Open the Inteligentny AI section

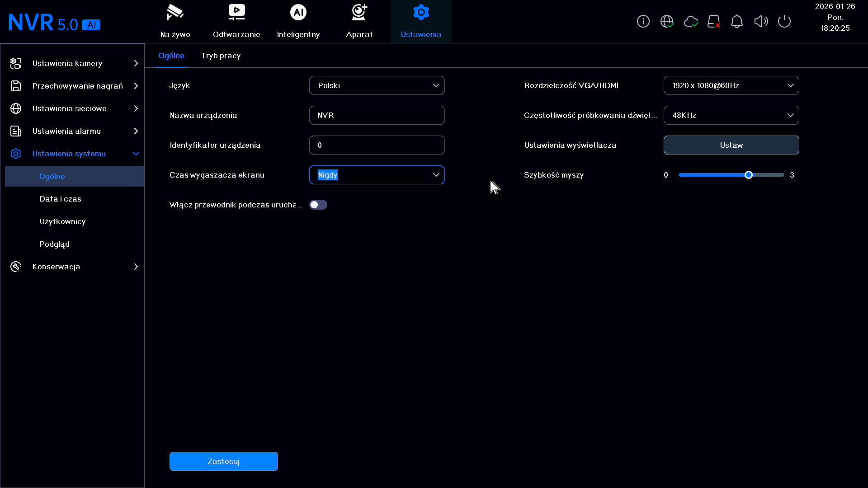tap(298, 21)
